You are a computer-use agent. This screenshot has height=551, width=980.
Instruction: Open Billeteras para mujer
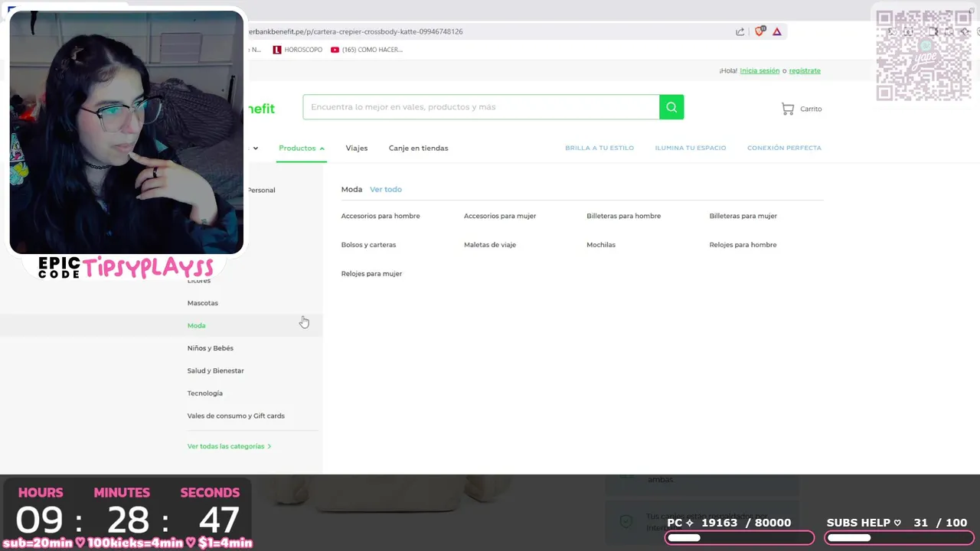[x=743, y=216]
